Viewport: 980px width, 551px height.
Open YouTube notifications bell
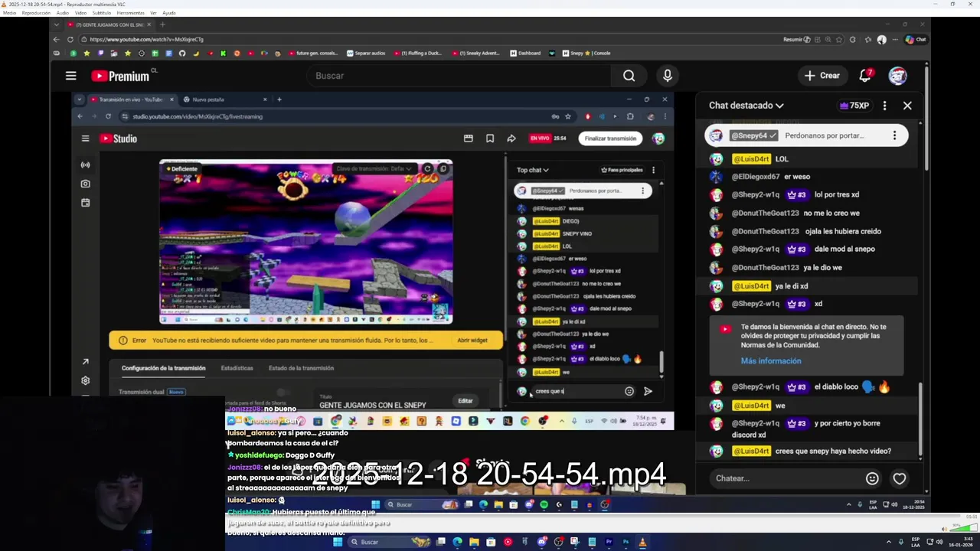tap(865, 75)
